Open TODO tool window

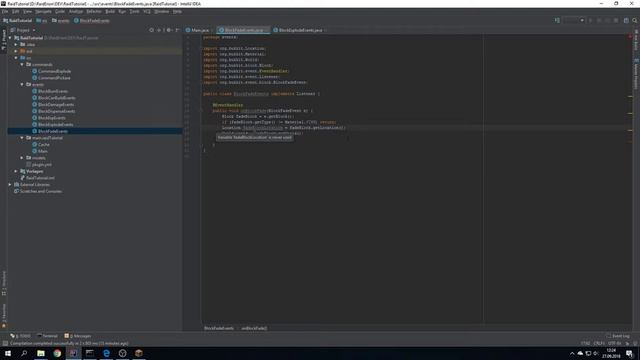[20, 336]
